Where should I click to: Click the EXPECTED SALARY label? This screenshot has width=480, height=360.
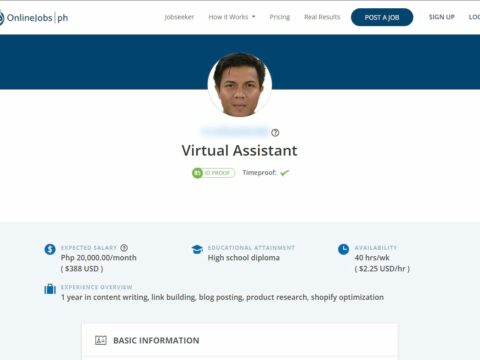(x=89, y=248)
